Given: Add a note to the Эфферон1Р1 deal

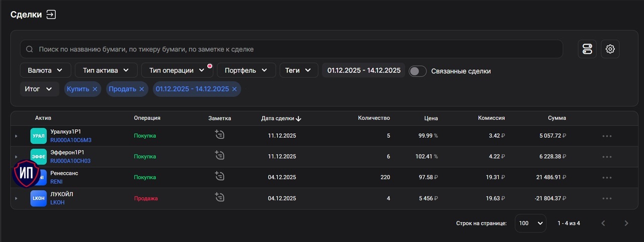Looking at the screenshot, I should (219, 155).
